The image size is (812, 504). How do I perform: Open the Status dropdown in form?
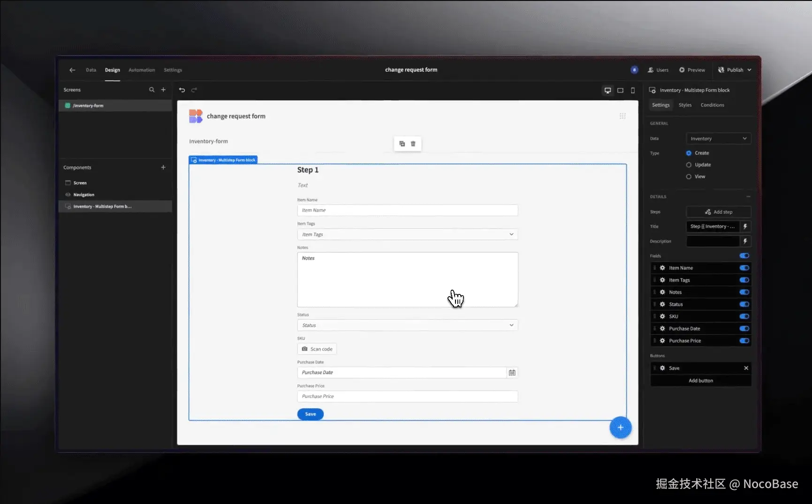408,325
